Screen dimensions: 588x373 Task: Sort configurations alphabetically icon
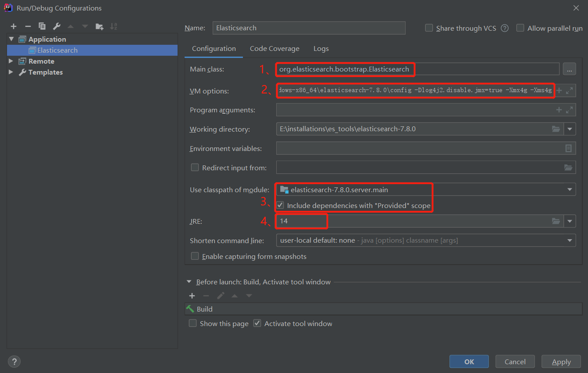114,26
